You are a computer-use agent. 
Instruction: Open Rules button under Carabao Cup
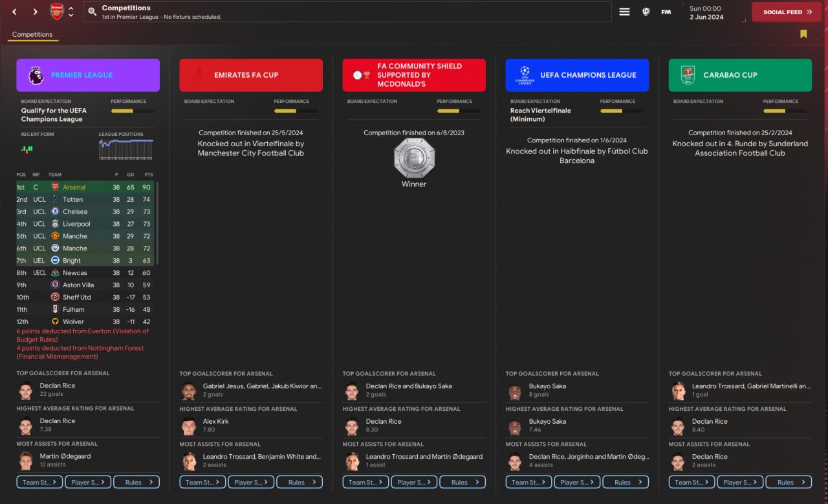[x=789, y=482]
